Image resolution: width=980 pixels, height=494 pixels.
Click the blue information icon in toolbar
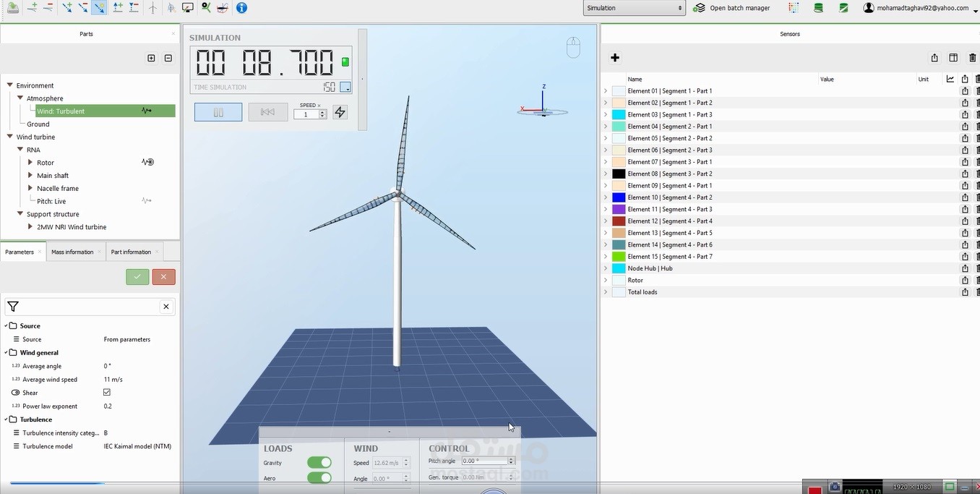click(241, 8)
